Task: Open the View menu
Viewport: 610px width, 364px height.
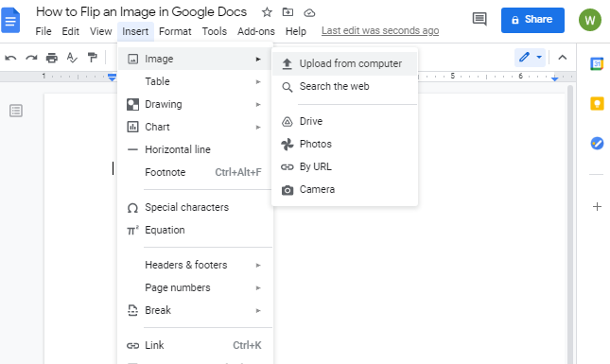Action: tap(101, 31)
